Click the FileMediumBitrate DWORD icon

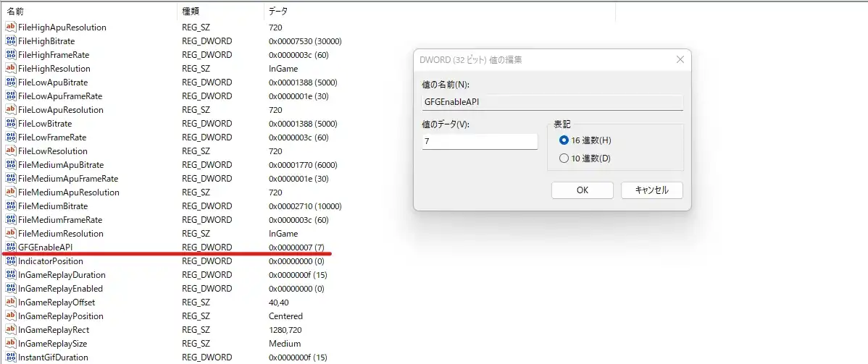pos(11,206)
